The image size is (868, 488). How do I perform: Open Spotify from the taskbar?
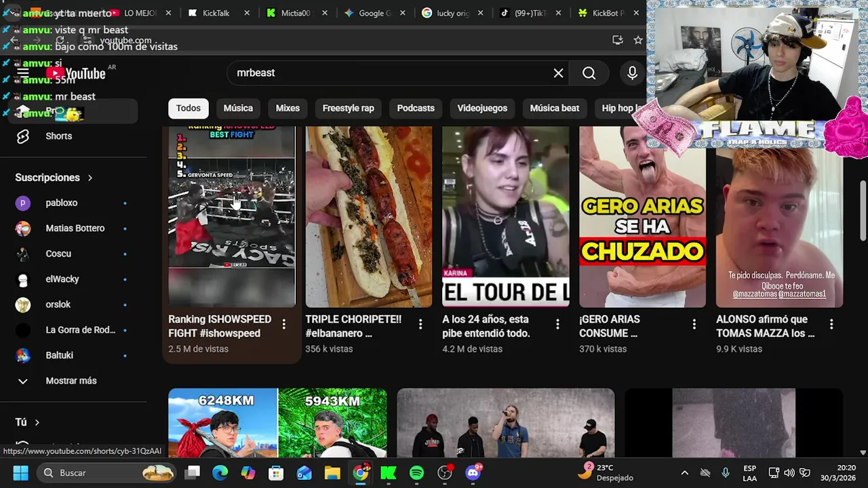(x=416, y=472)
